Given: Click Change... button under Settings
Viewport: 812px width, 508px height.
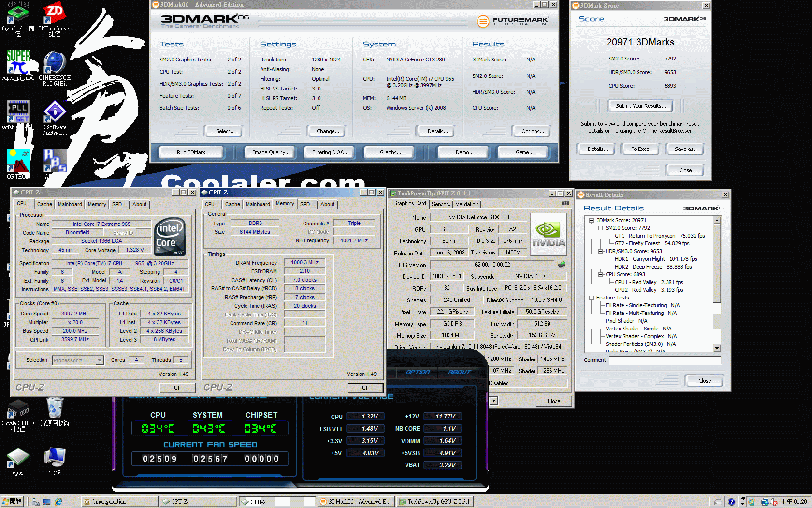Looking at the screenshot, I should (x=328, y=131).
